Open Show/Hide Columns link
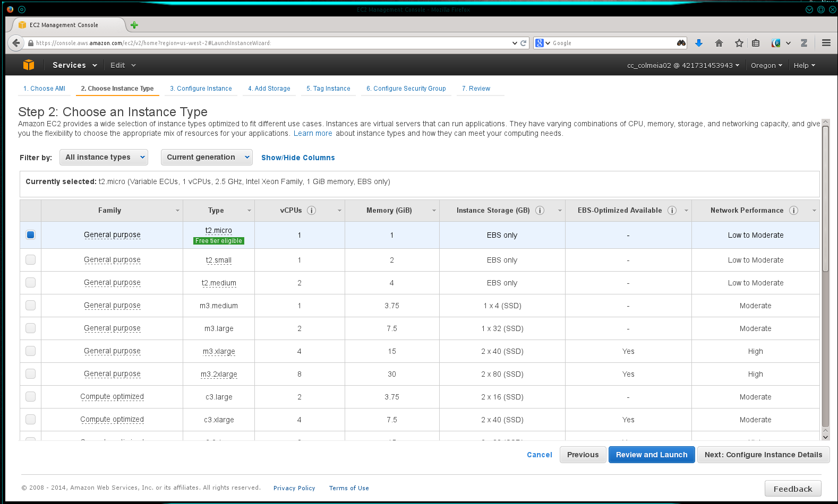The height and width of the screenshot is (504, 838). tap(298, 158)
